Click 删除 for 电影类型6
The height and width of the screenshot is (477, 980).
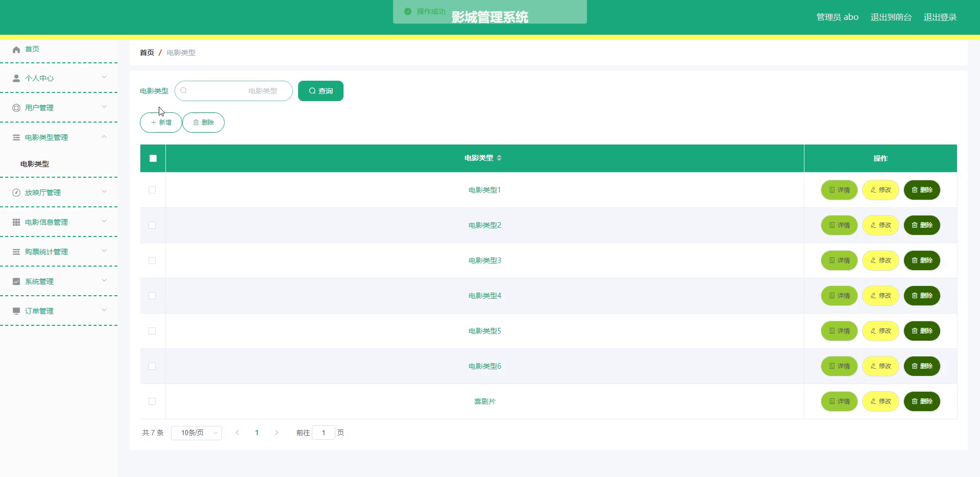click(922, 366)
